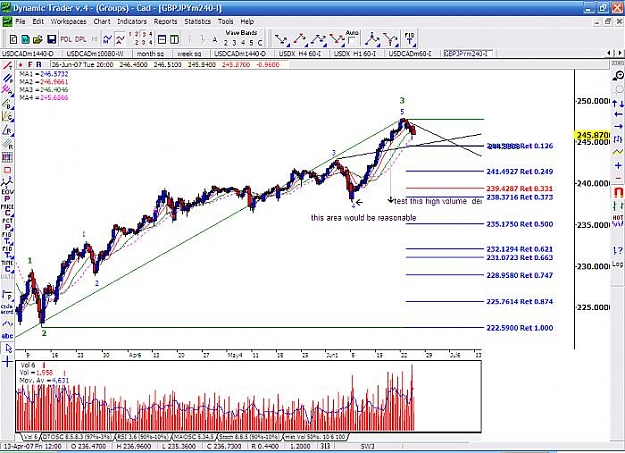The width and height of the screenshot is (625, 453).
Task: Toggle the Auto checkbox
Action: point(351,41)
